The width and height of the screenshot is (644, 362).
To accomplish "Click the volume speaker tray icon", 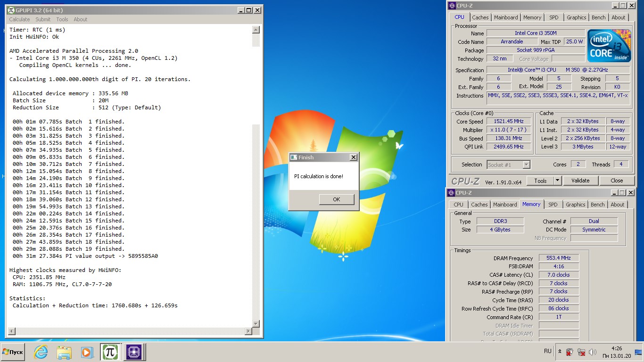I will tap(593, 352).
